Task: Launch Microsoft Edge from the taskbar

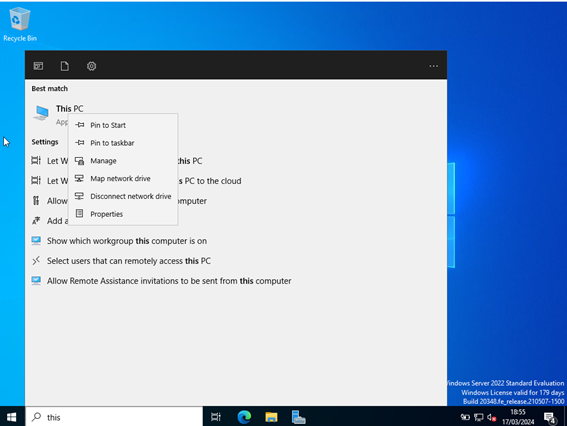Action: 244,417
